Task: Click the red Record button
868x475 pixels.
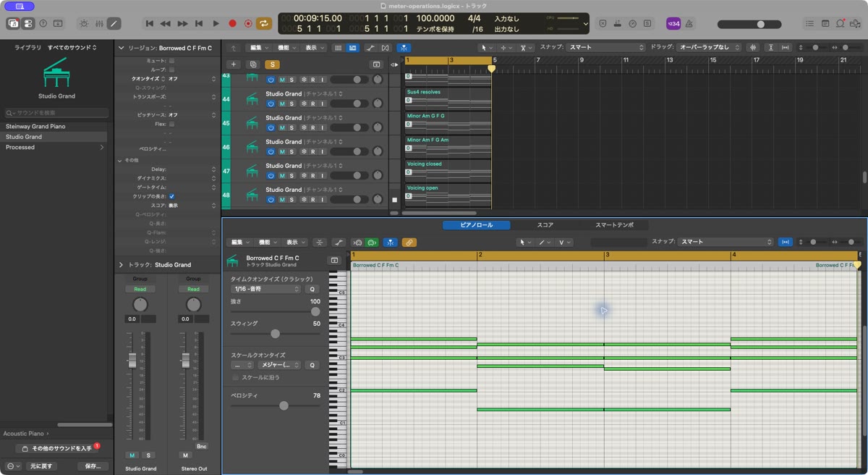Action: click(232, 23)
